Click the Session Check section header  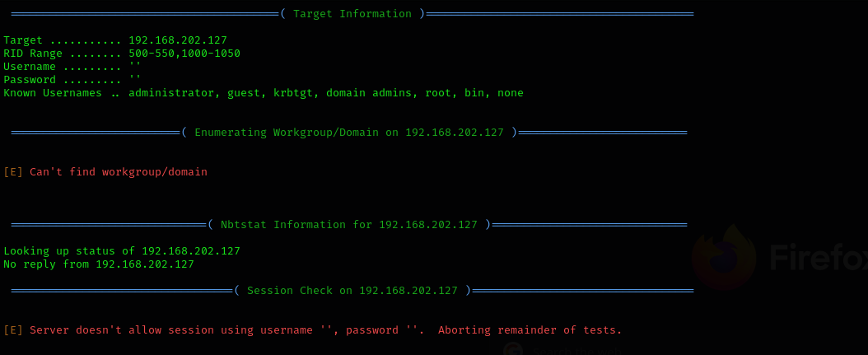352,291
